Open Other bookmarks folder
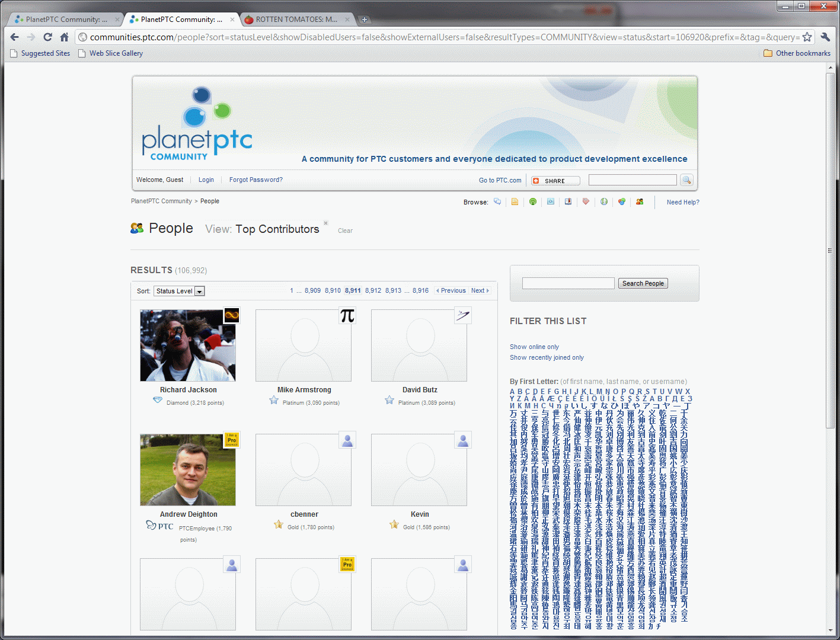 click(797, 53)
